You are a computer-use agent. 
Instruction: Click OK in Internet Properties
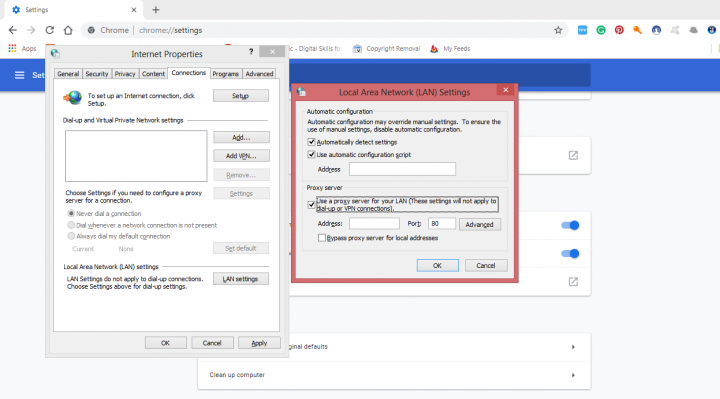pos(165,343)
